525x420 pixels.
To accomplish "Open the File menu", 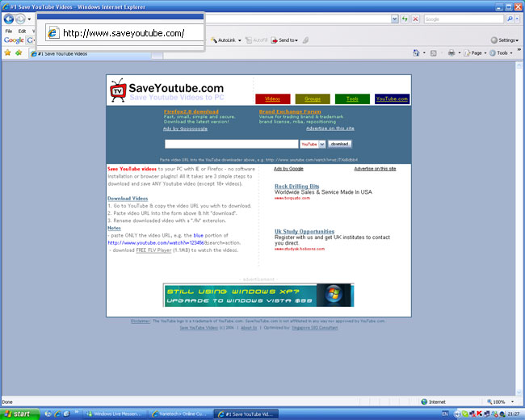I will [x=9, y=31].
